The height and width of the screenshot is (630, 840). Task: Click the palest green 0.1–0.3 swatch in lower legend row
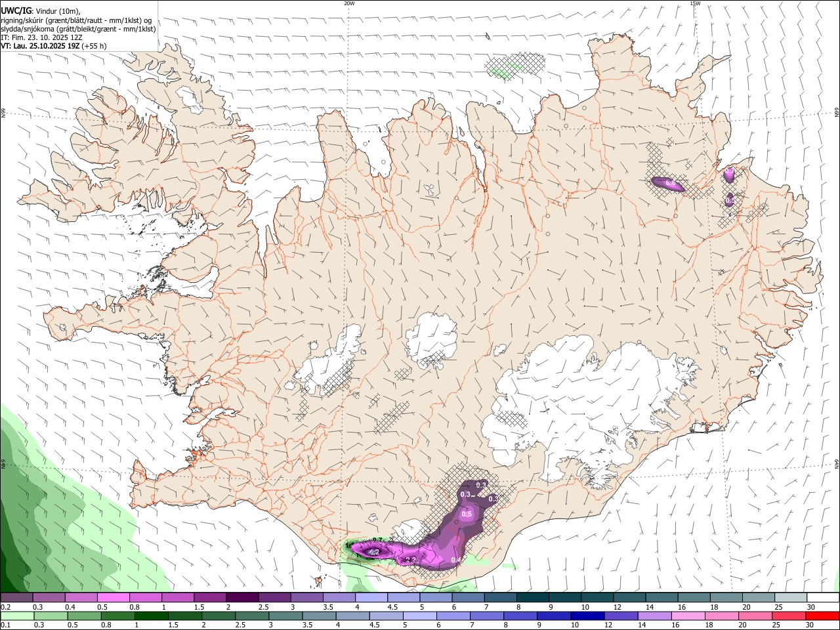[x=17, y=616]
